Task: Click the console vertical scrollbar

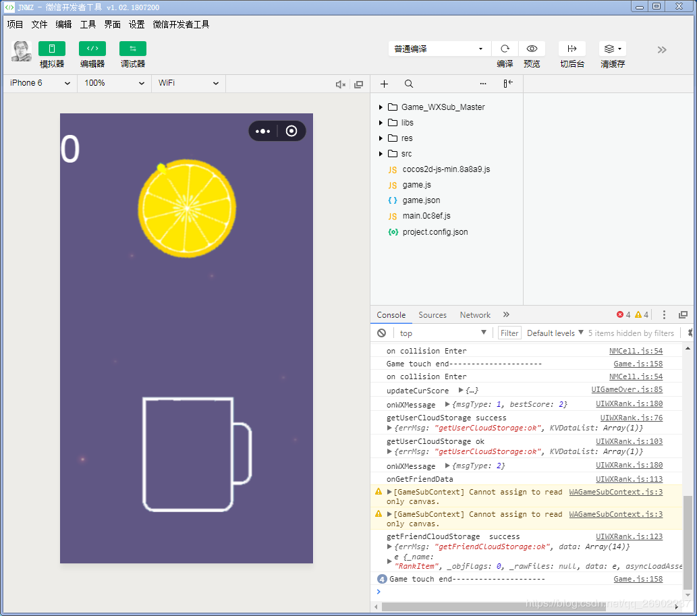Action: pos(688,543)
